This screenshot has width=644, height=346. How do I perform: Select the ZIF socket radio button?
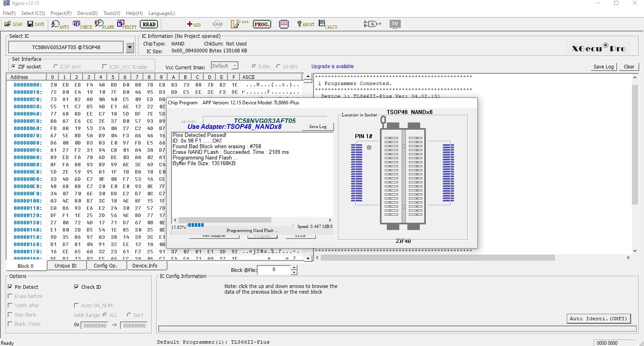14,66
